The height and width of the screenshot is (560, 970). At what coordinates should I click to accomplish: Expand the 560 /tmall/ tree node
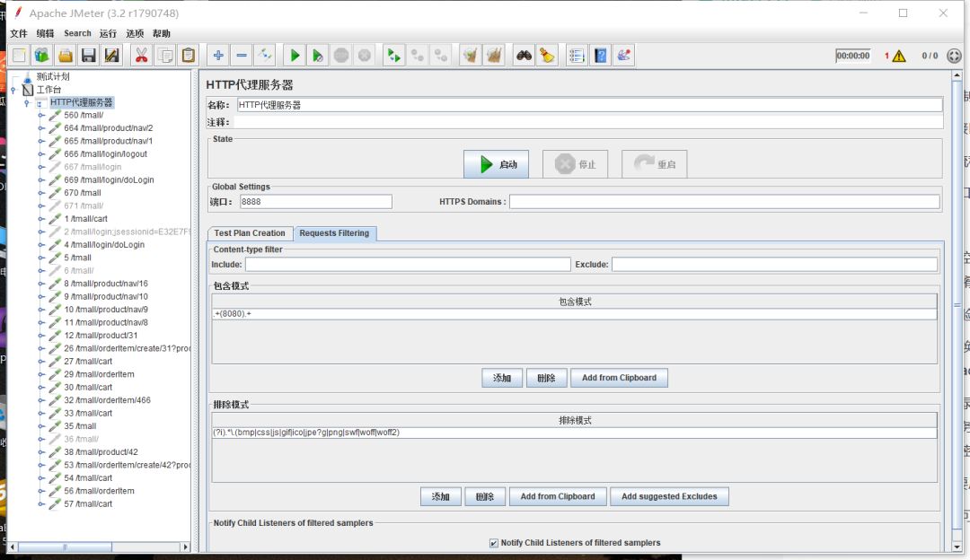pyautogui.click(x=41, y=115)
